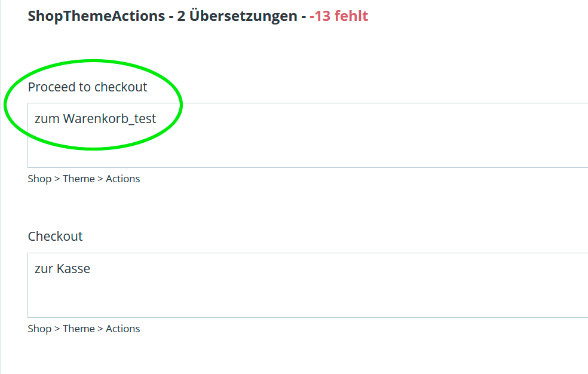Click "Theme" in breadcrumb below zur Kasse field
The image size is (588, 374).
pos(79,329)
